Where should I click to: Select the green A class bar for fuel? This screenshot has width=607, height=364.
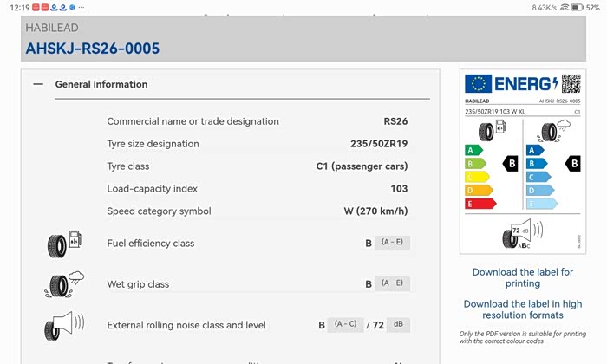coord(474,150)
